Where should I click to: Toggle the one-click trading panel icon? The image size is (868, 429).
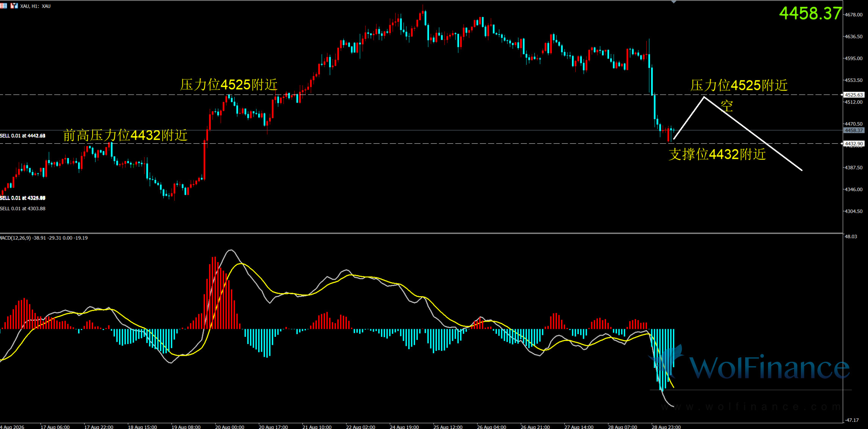[x=14, y=6]
